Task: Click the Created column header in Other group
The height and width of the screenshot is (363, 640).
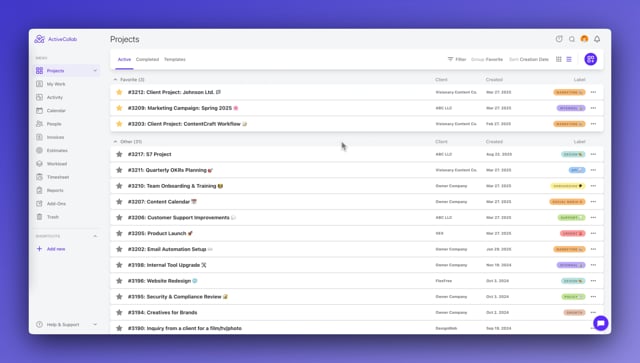Action: click(x=494, y=142)
